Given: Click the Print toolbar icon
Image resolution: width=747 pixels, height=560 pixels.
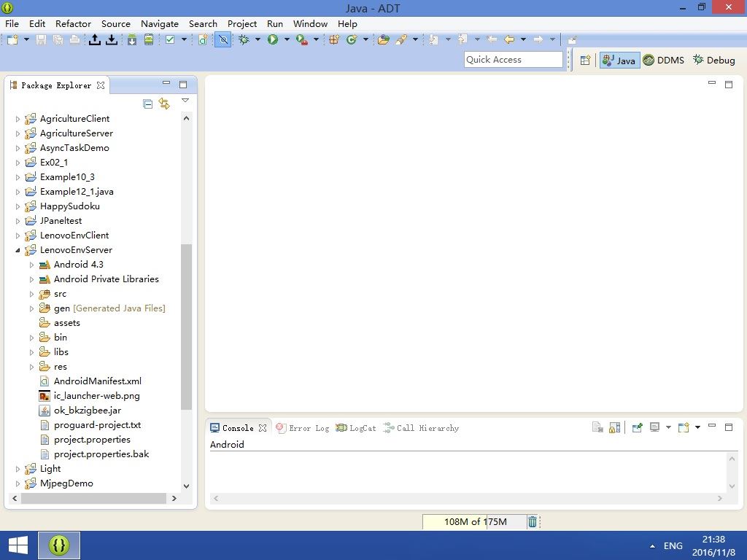Looking at the screenshot, I should (74, 40).
